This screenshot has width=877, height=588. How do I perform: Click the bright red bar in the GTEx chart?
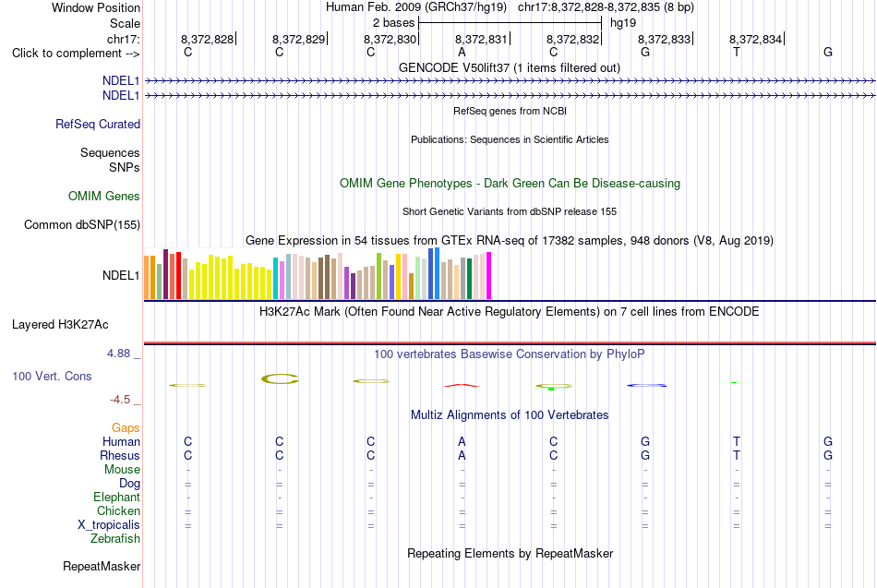click(178, 276)
